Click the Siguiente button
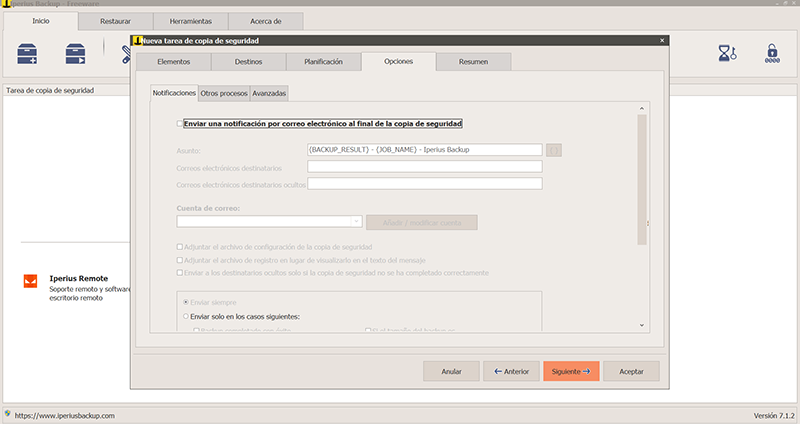This screenshot has width=800, height=424. coord(571,371)
